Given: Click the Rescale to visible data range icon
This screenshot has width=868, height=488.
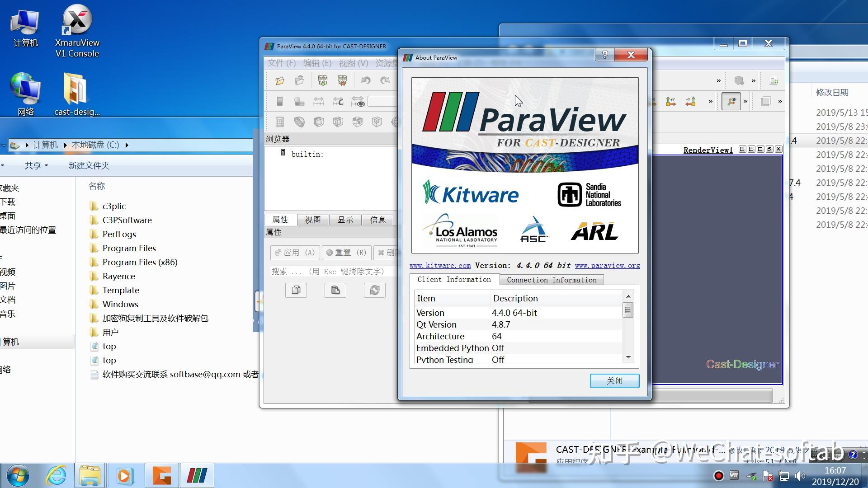Looking at the screenshot, I should click(x=358, y=102).
